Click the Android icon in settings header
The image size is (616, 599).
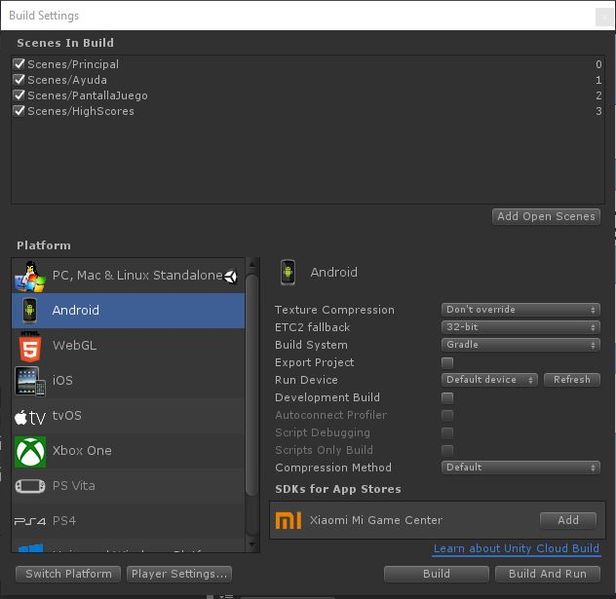pyautogui.click(x=288, y=272)
